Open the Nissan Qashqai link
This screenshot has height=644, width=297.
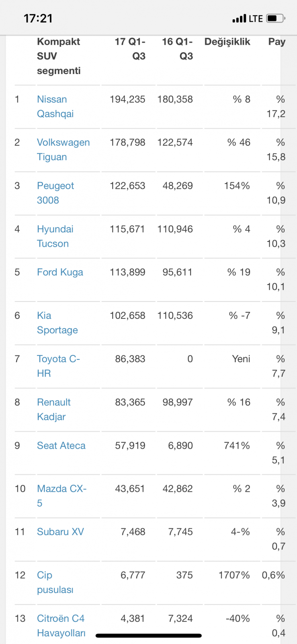[55, 107]
